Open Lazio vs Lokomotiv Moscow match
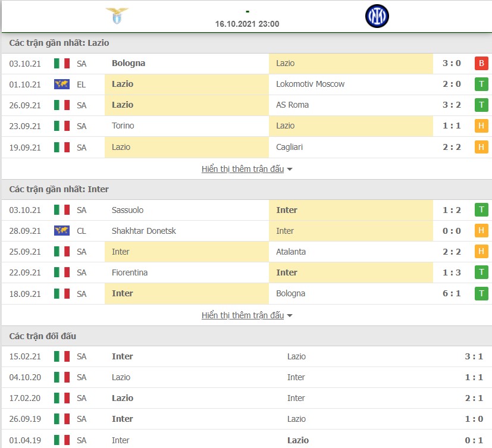The height and width of the screenshot is (448, 492). [247, 84]
